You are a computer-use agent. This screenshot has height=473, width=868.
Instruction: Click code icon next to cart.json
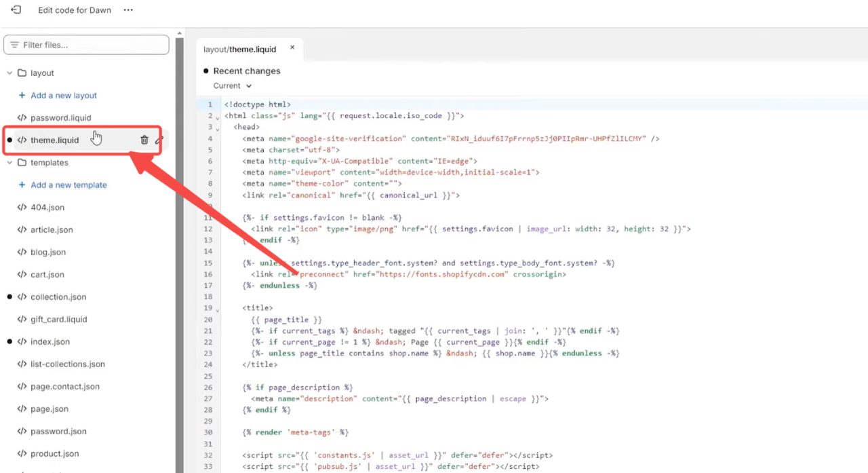tap(22, 274)
